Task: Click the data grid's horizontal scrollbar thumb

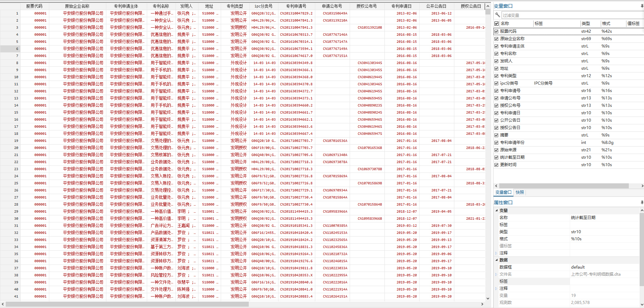Action: (127, 304)
